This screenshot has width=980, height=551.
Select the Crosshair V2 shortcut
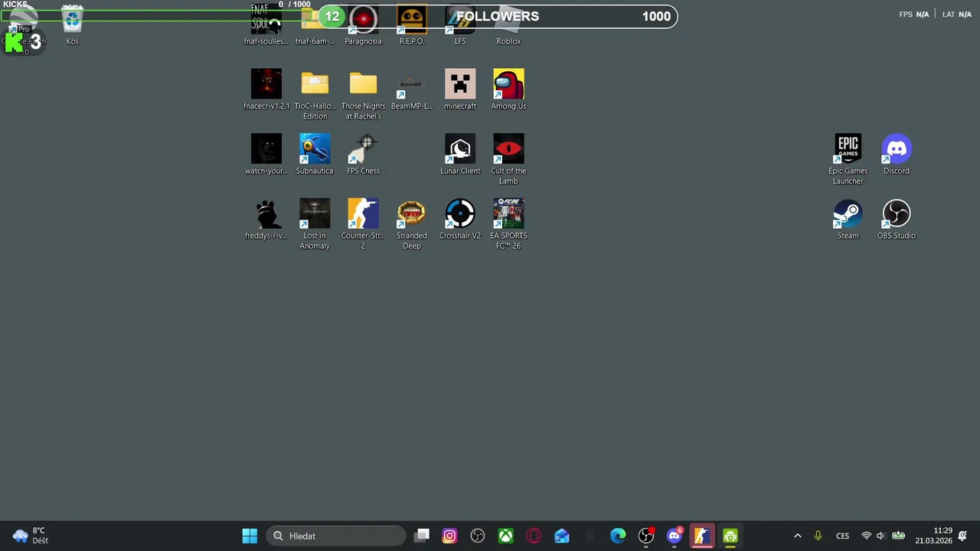[460, 220]
